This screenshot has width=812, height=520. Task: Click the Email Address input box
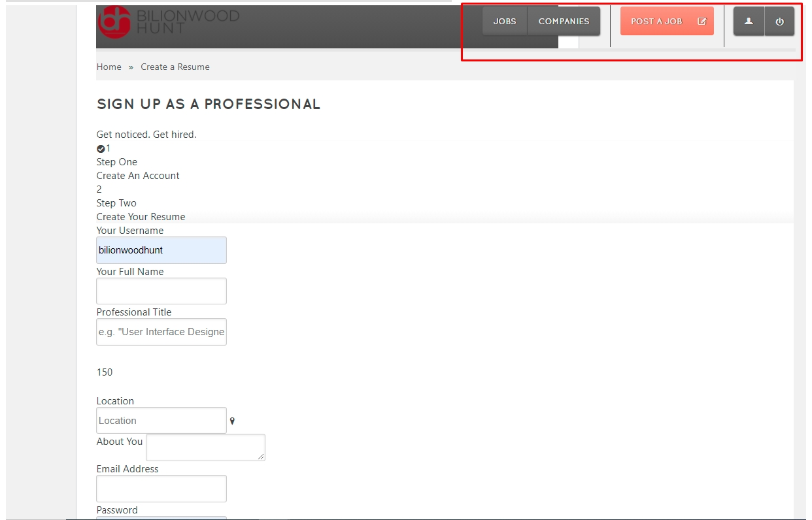[161, 489]
